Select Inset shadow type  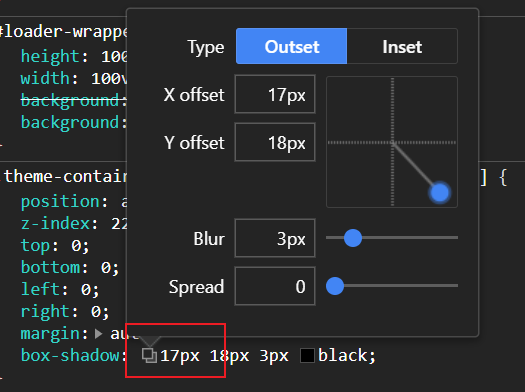[402, 46]
